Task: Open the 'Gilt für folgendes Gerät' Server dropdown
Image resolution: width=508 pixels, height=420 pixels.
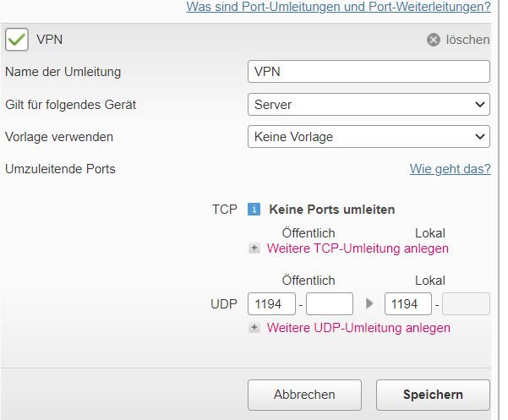Action: click(369, 105)
